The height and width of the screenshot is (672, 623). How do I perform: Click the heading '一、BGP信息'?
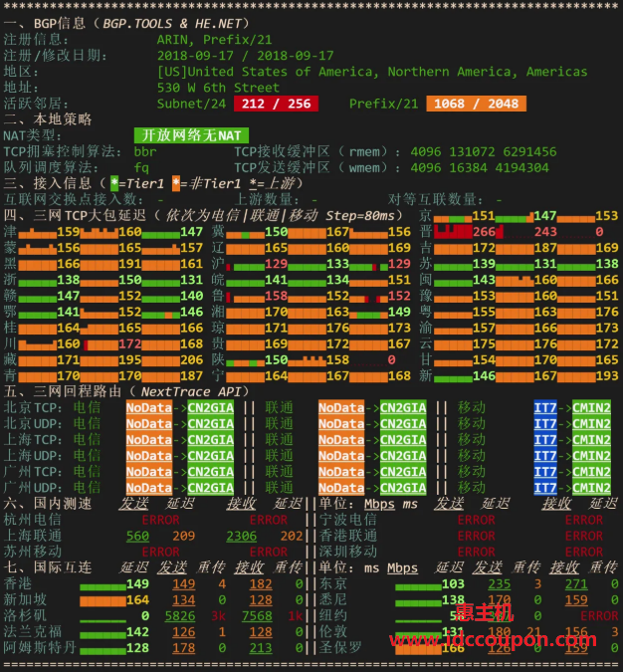click(x=45, y=24)
